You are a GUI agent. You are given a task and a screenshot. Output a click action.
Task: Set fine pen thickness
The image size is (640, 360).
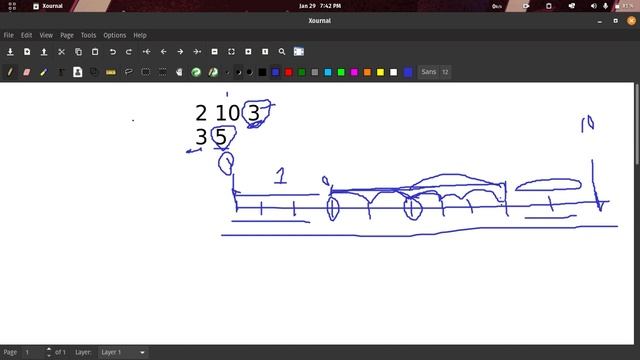[x=227, y=73]
